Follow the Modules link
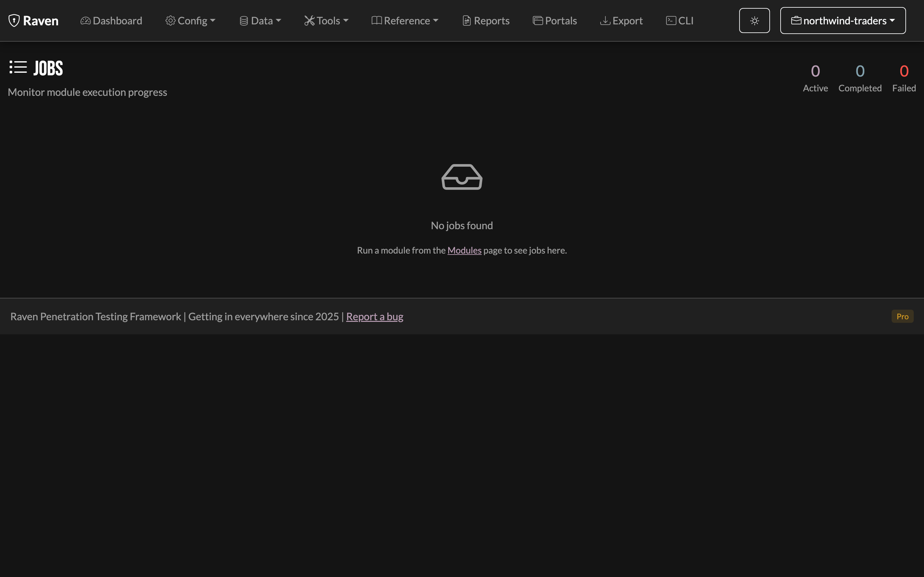Image resolution: width=924 pixels, height=577 pixels. [464, 250]
